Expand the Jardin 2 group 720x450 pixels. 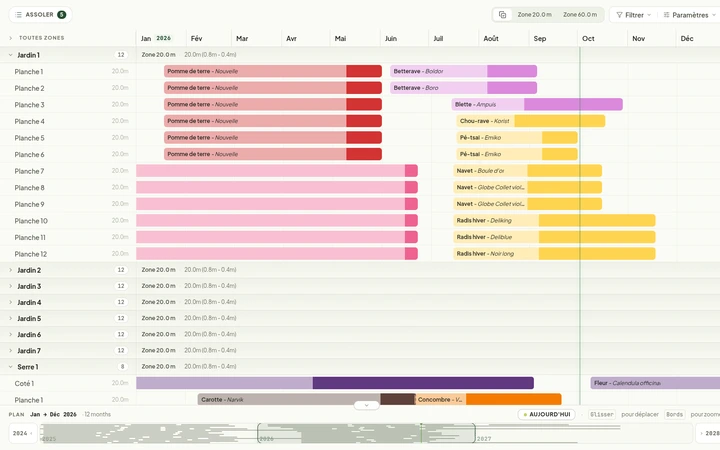[11, 270]
